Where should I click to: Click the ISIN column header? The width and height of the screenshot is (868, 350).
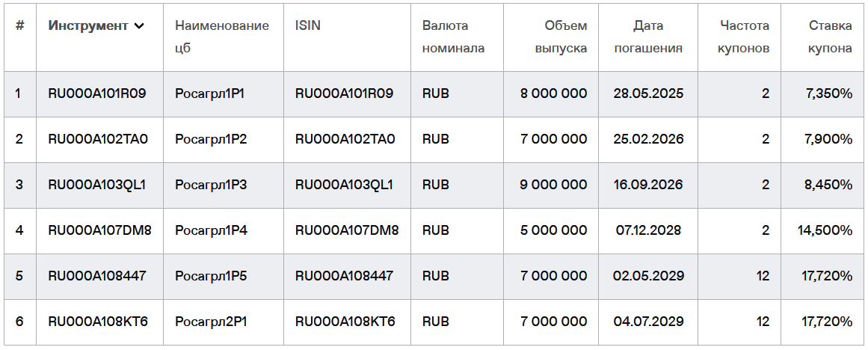tap(308, 25)
